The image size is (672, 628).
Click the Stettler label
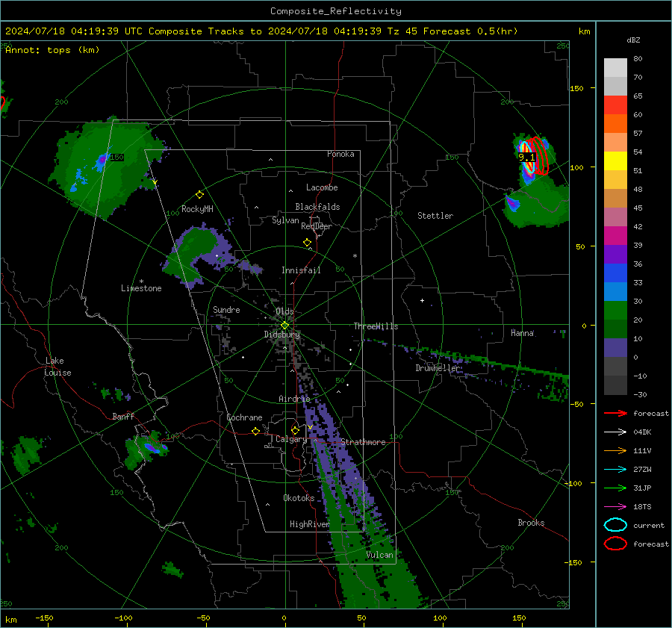(435, 216)
